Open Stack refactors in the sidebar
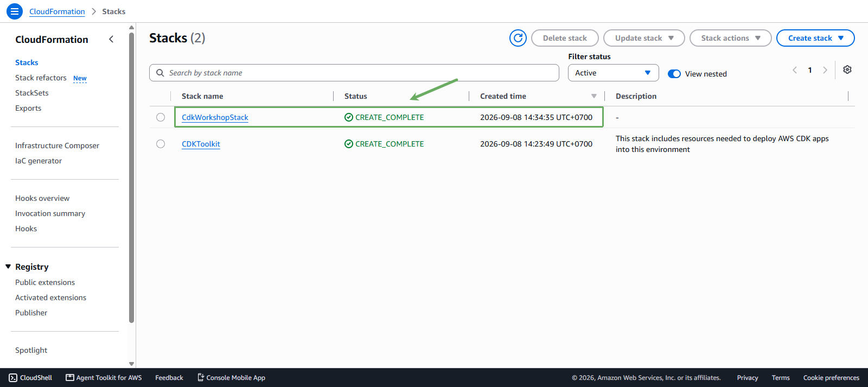 [x=41, y=78]
